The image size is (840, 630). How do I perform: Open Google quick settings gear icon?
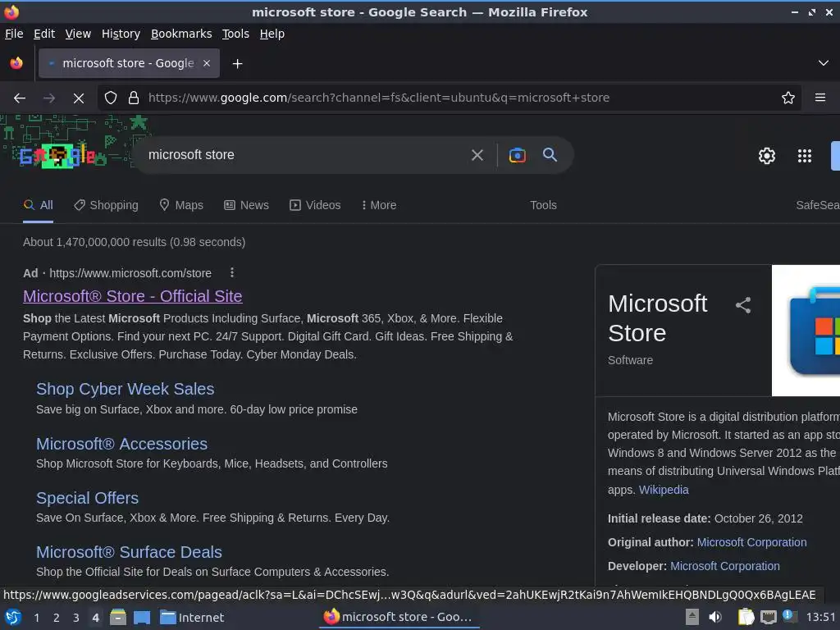click(767, 156)
